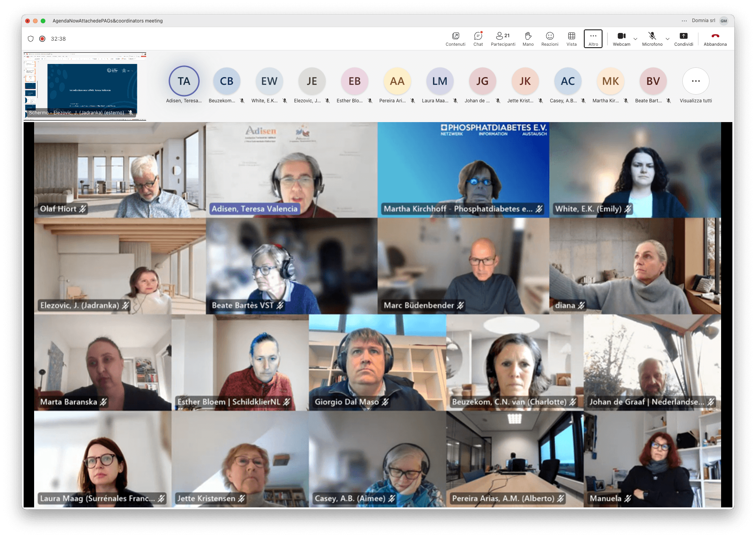Open the Contenuti panel
This screenshot has width=756, height=538.
point(455,39)
